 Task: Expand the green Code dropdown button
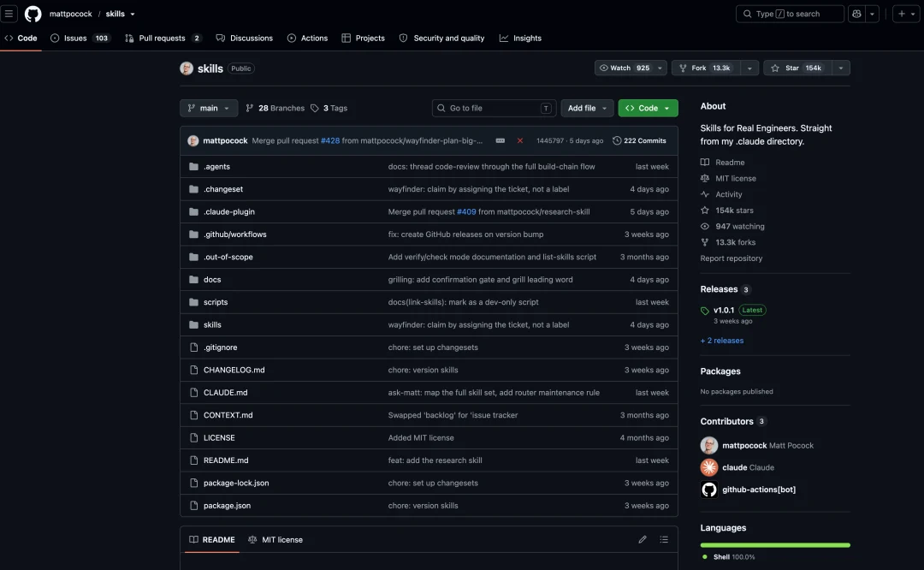tap(648, 108)
